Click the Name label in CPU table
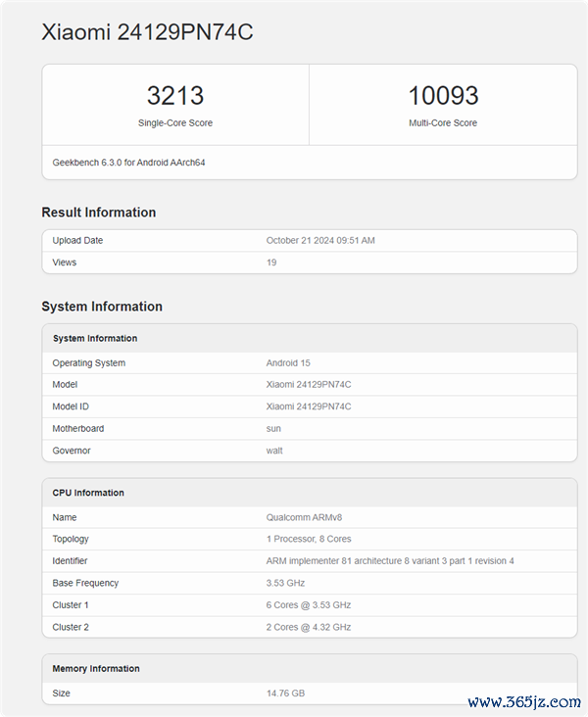Image resolution: width=588 pixels, height=717 pixels. coord(65,517)
